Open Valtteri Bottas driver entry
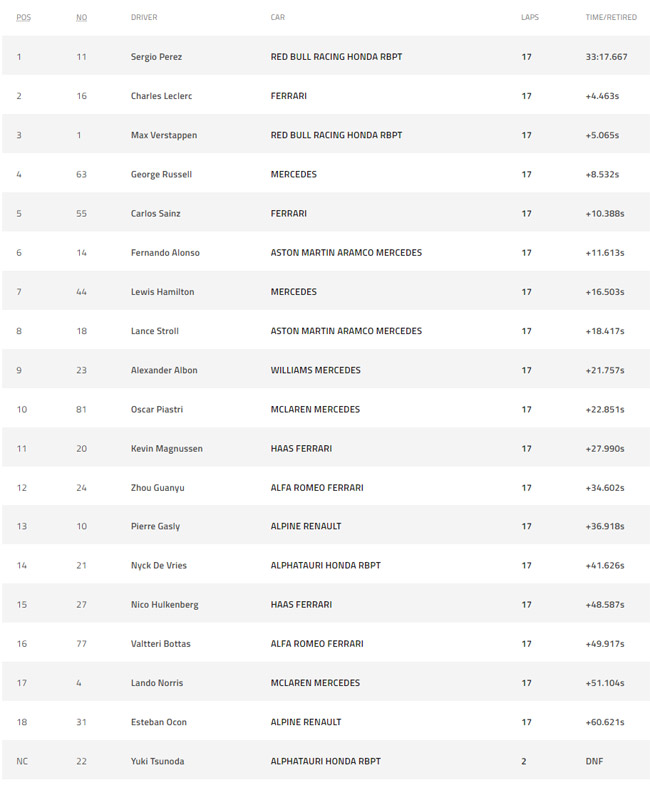The image size is (650, 785). pos(161,644)
